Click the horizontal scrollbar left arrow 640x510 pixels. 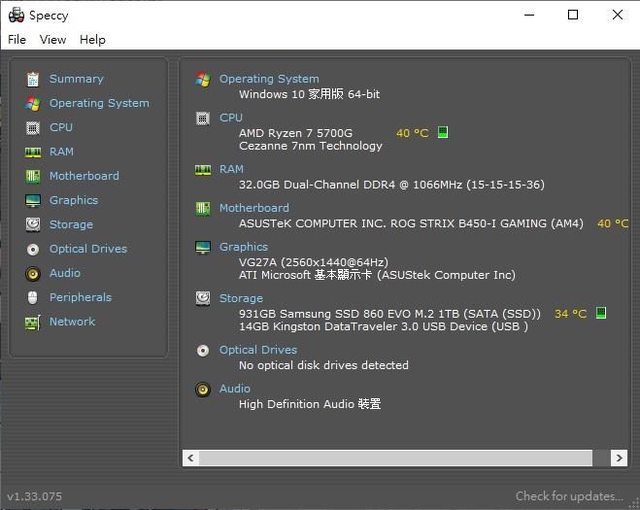click(190, 458)
